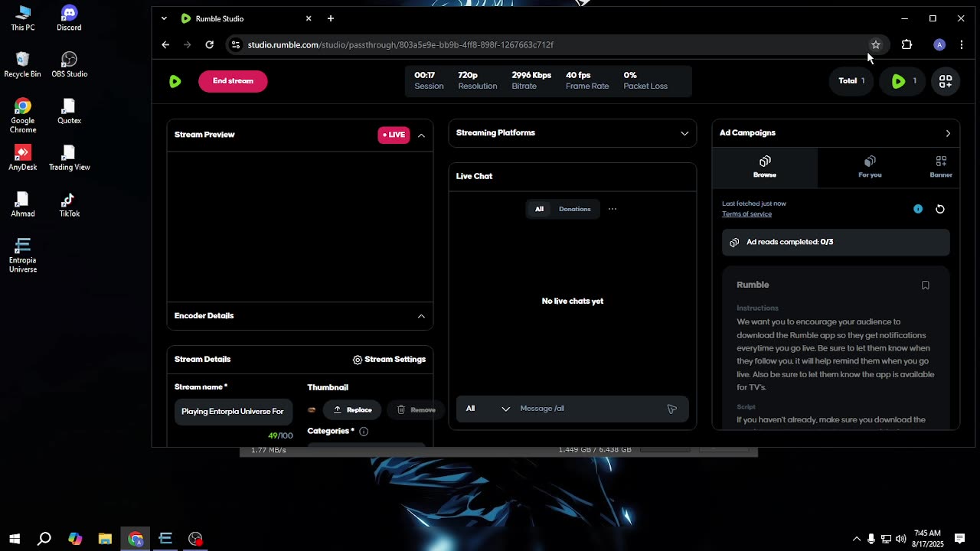This screenshot has width=980, height=551.
Task: Open the chat target All dropdown
Action: pyautogui.click(x=488, y=409)
